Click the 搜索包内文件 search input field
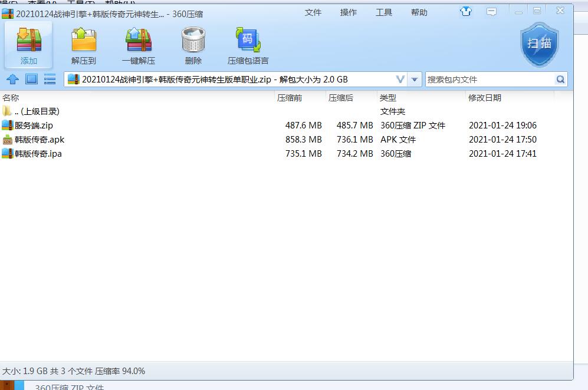The width and height of the screenshot is (588, 390). click(x=490, y=80)
